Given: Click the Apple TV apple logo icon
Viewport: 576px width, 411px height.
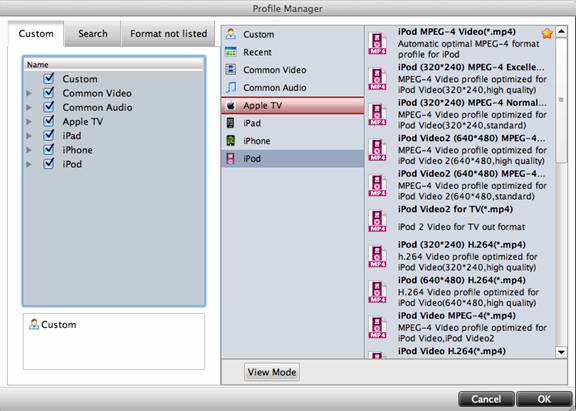Looking at the screenshot, I should click(x=231, y=105).
